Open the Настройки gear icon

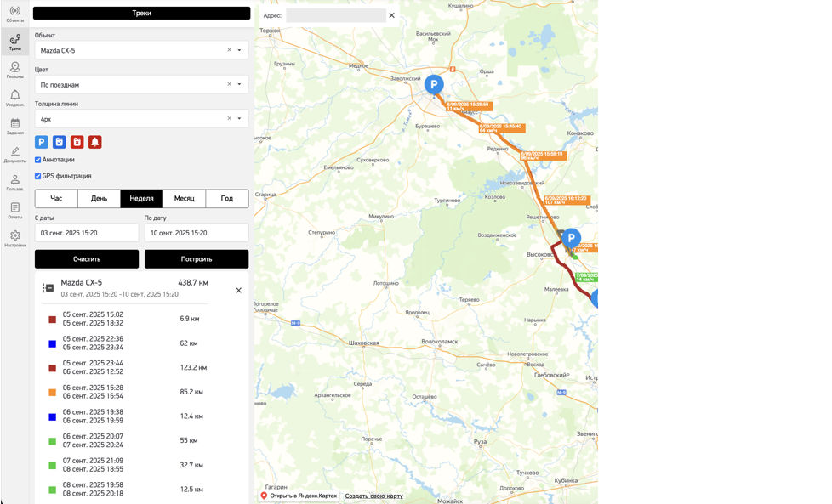click(x=14, y=239)
